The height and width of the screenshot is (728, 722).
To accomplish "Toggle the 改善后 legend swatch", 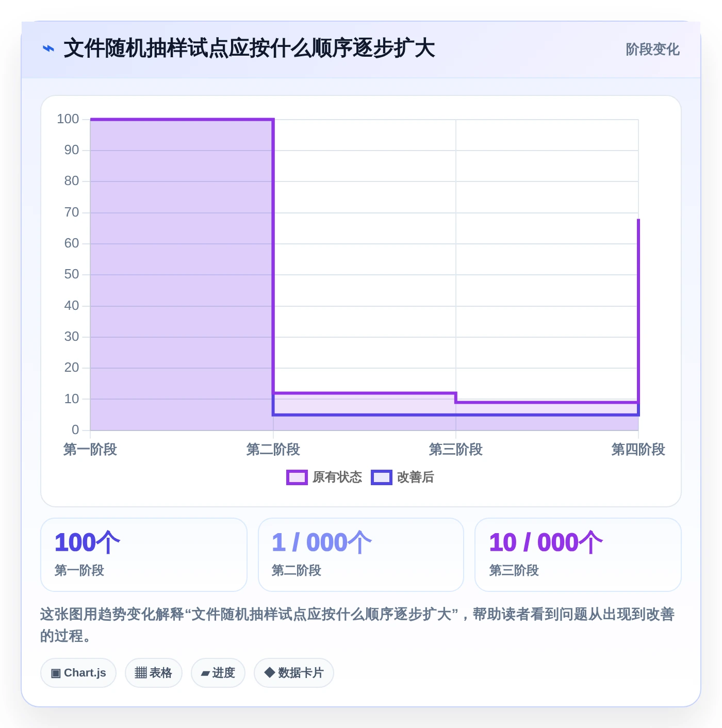I will pyautogui.click(x=382, y=477).
